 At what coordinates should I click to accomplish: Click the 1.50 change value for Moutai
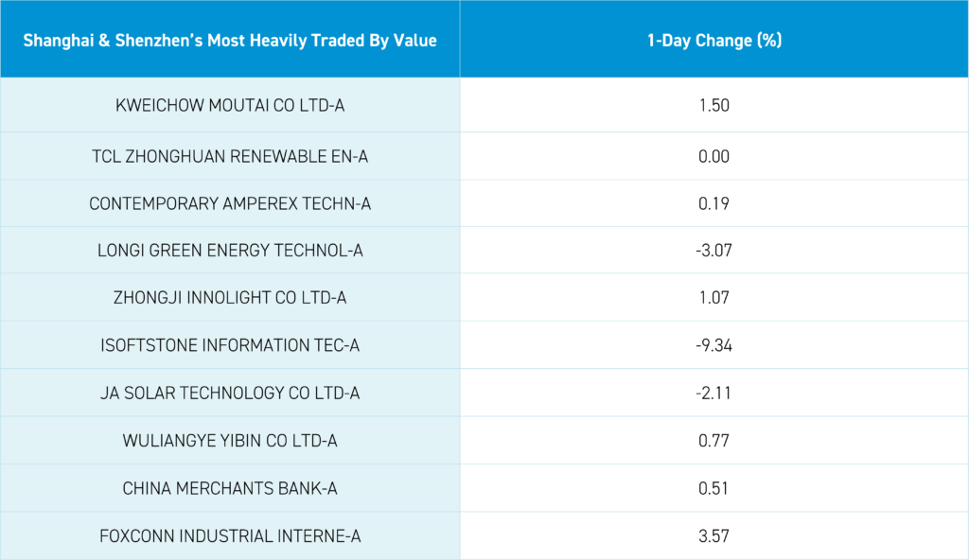(714, 105)
